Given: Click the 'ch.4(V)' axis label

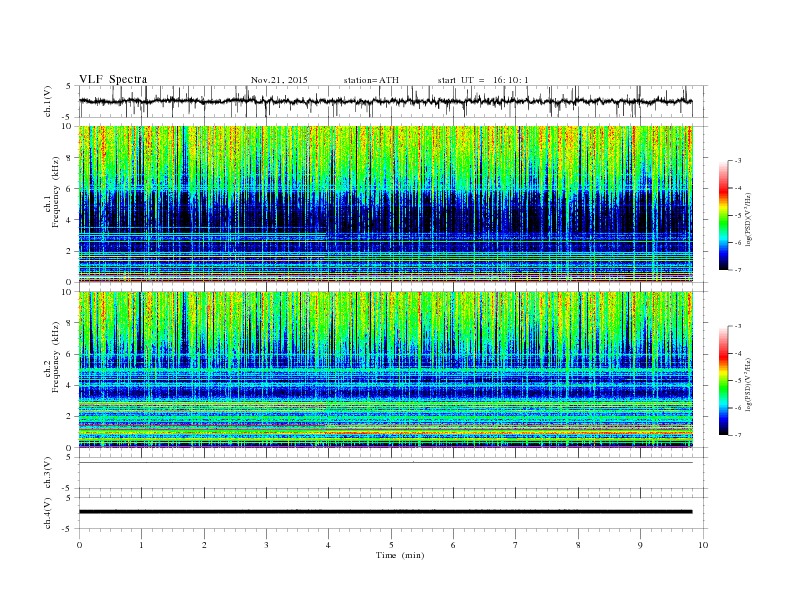Looking at the screenshot, I should pyautogui.click(x=48, y=513).
